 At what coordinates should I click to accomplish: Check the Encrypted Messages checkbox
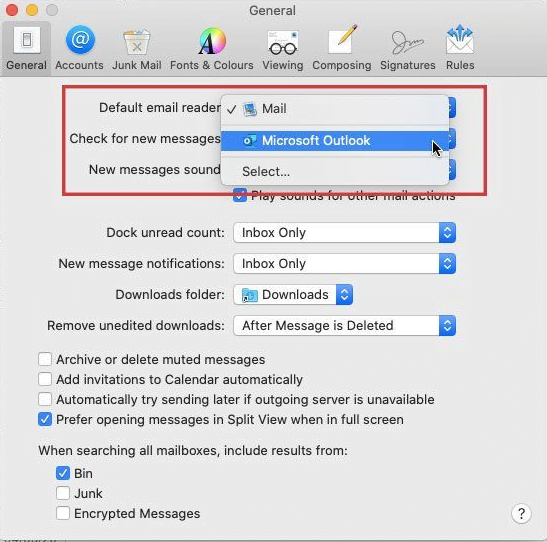[x=63, y=513]
